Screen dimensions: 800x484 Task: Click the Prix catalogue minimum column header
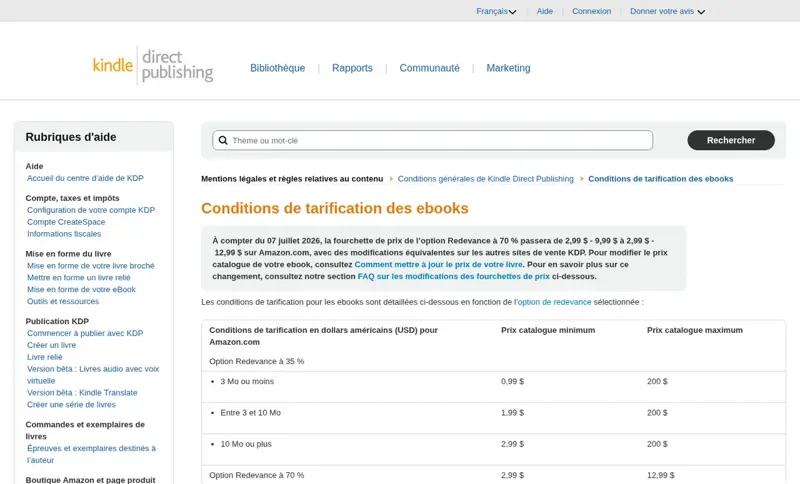tap(548, 330)
